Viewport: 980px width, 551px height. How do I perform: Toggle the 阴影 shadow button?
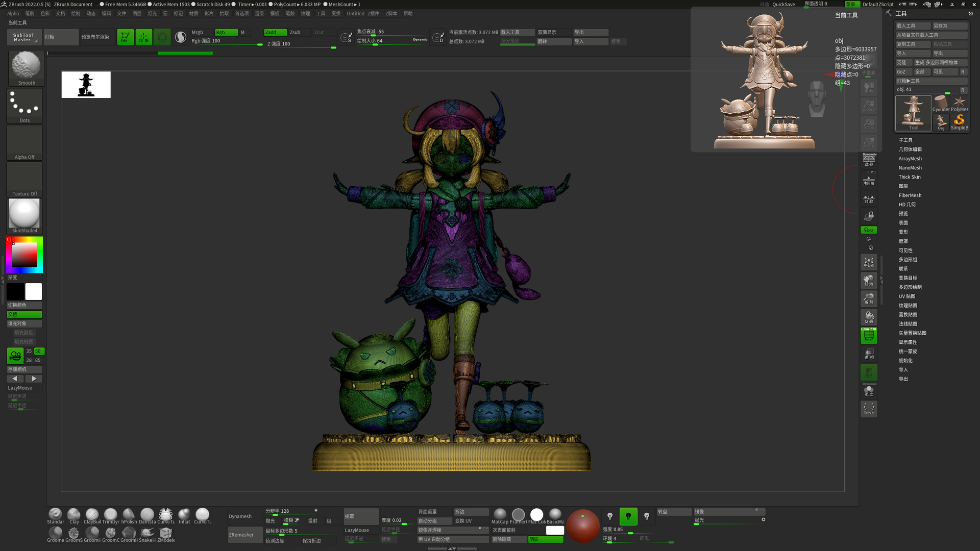[546, 539]
